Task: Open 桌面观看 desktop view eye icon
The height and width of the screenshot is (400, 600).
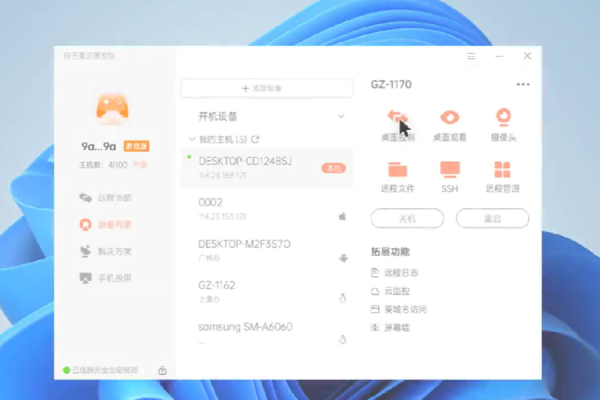Action: click(449, 118)
